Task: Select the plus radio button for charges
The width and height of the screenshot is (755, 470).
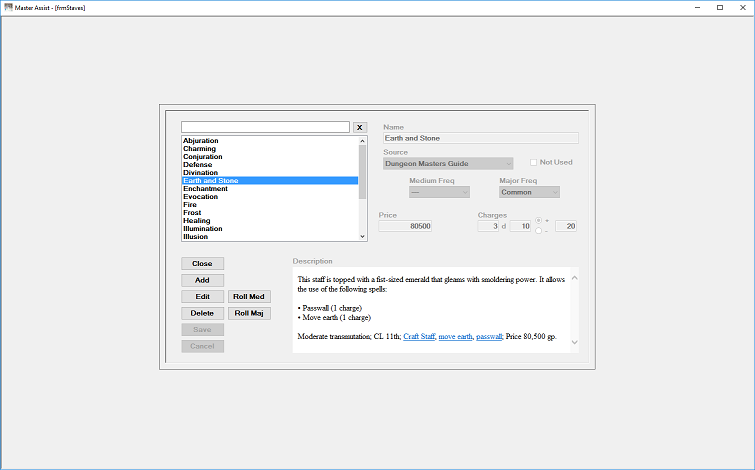Action: (538, 221)
